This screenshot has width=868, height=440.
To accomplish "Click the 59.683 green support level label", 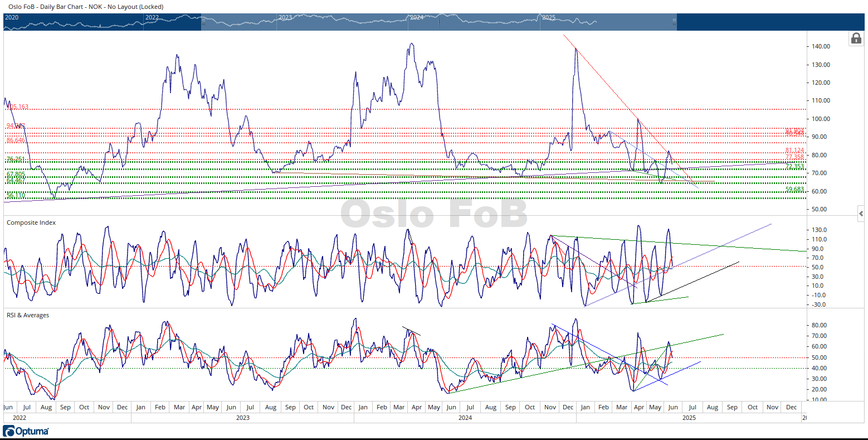I will click(794, 190).
